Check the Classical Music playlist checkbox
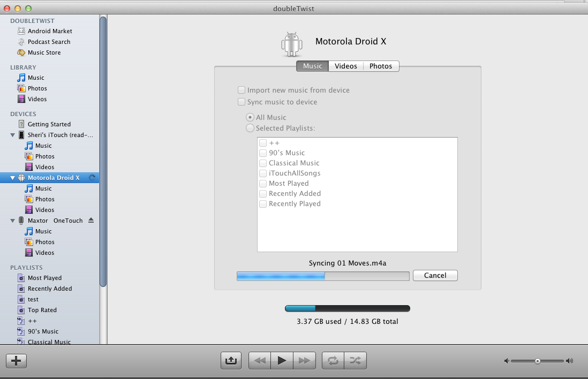Viewport: 588px width, 379px height. click(x=263, y=163)
